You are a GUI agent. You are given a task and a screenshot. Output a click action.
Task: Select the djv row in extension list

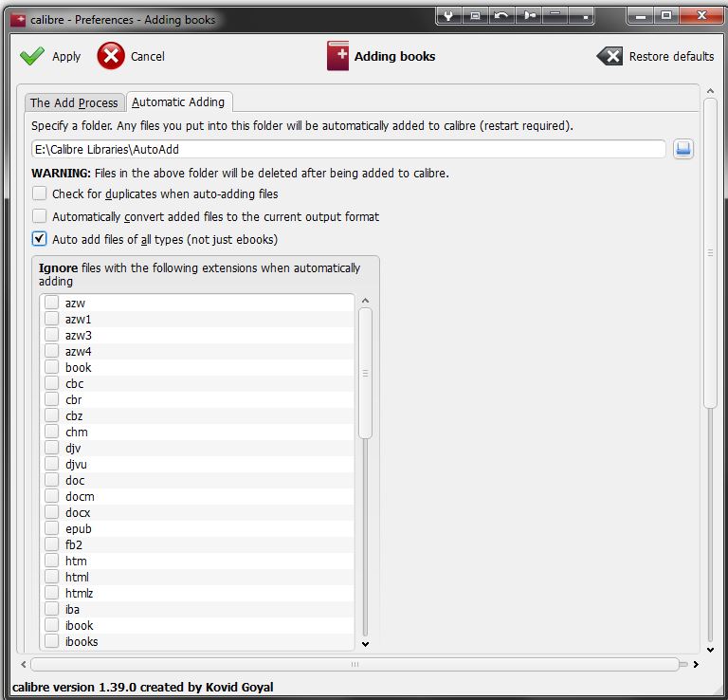[197, 448]
